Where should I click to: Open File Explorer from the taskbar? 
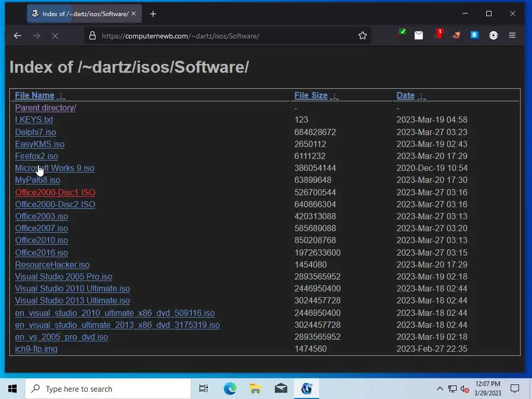pyautogui.click(x=255, y=389)
